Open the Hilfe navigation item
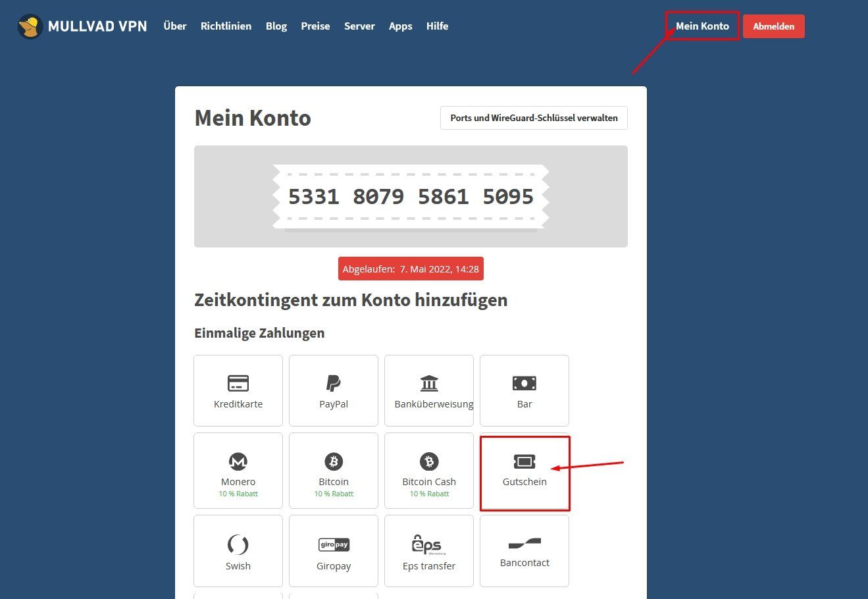The height and width of the screenshot is (599, 868). tap(437, 26)
